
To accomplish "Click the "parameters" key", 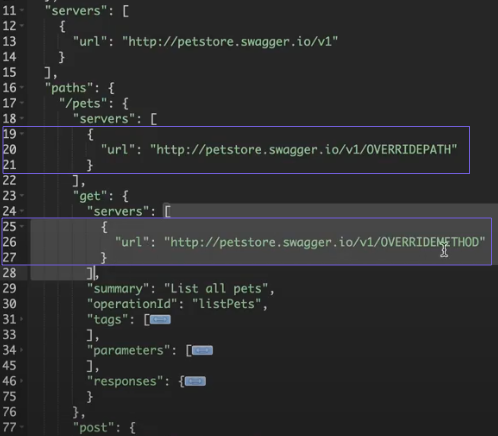I will click(x=128, y=351).
